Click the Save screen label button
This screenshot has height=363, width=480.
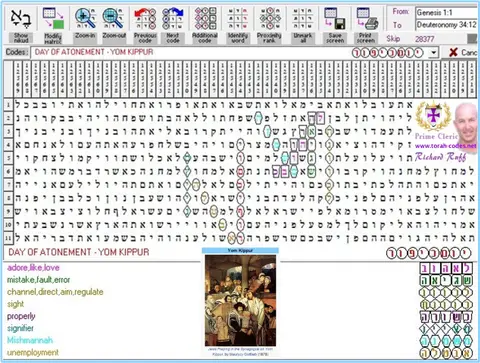coord(335,38)
